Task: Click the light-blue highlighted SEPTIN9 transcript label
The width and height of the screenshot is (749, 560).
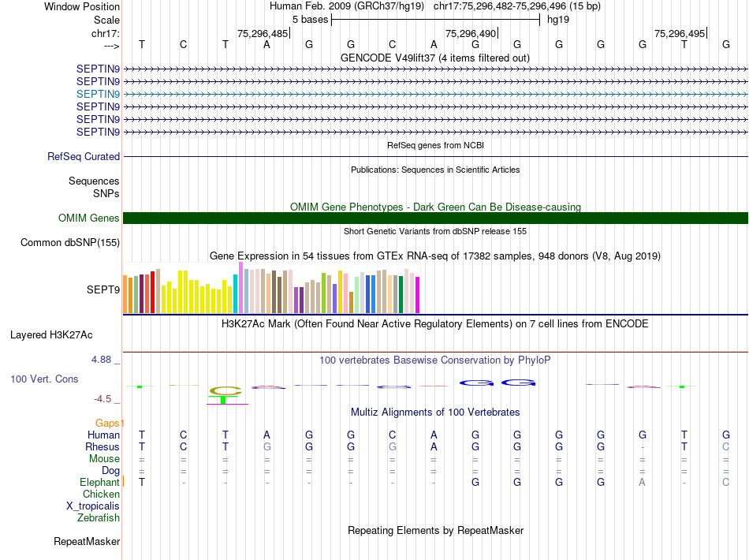Action: (98, 94)
